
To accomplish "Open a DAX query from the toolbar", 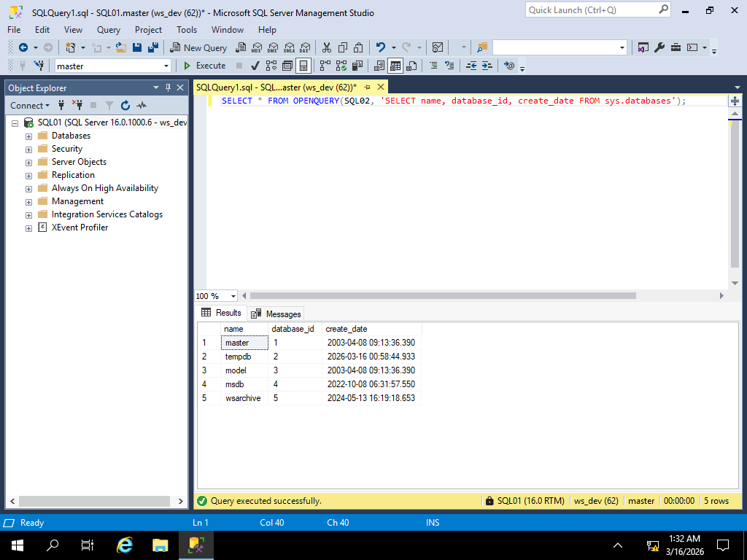I will pos(305,47).
